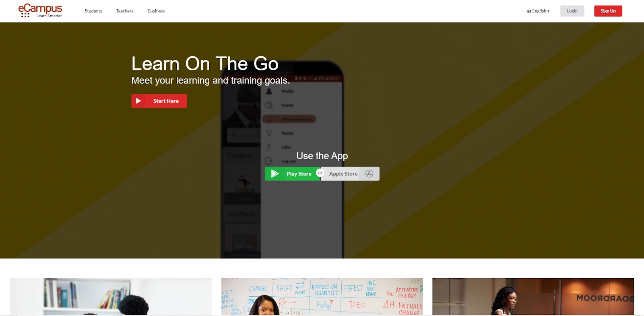
Task: Open the Students menu
Action: [93, 11]
